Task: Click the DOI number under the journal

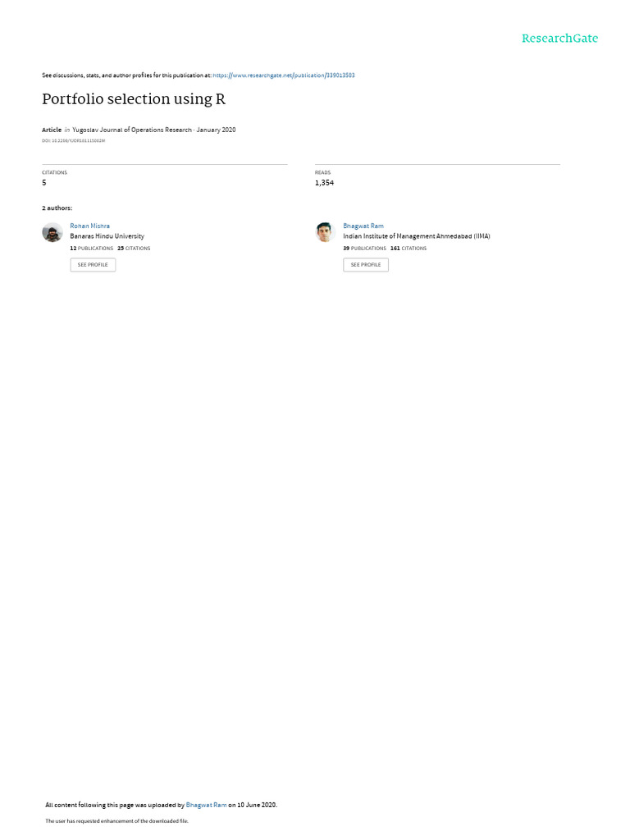Action: click(x=73, y=141)
